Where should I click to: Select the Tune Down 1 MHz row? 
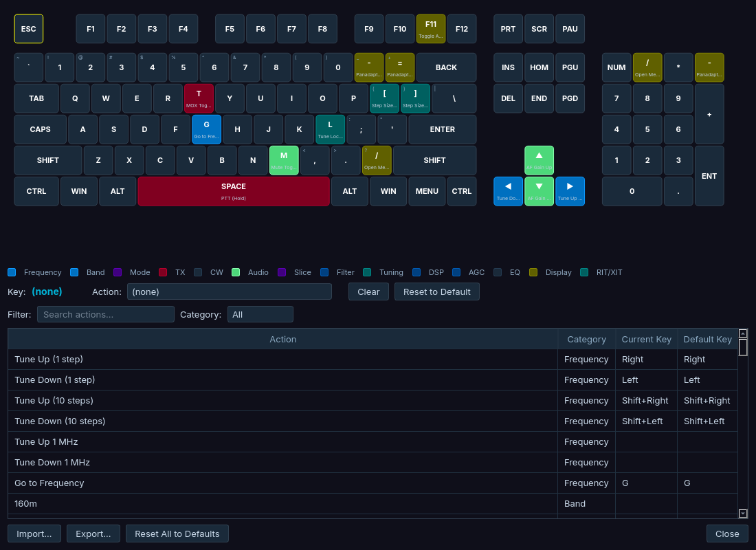[x=373, y=463]
